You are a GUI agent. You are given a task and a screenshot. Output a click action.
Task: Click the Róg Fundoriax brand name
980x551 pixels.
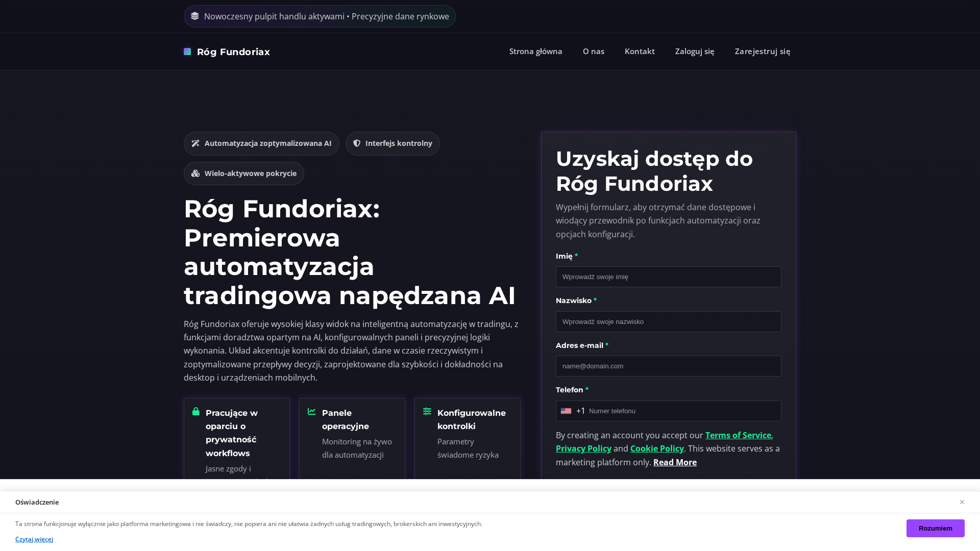233,52
